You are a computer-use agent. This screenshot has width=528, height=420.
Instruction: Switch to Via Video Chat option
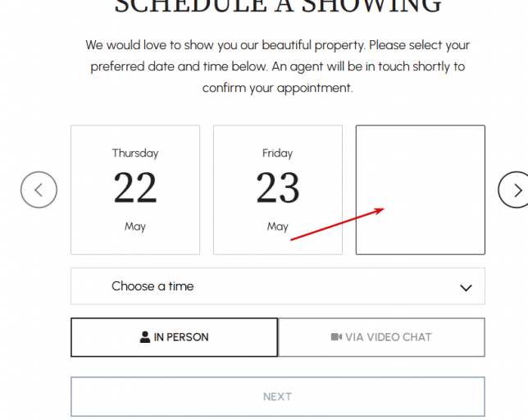[x=381, y=337]
